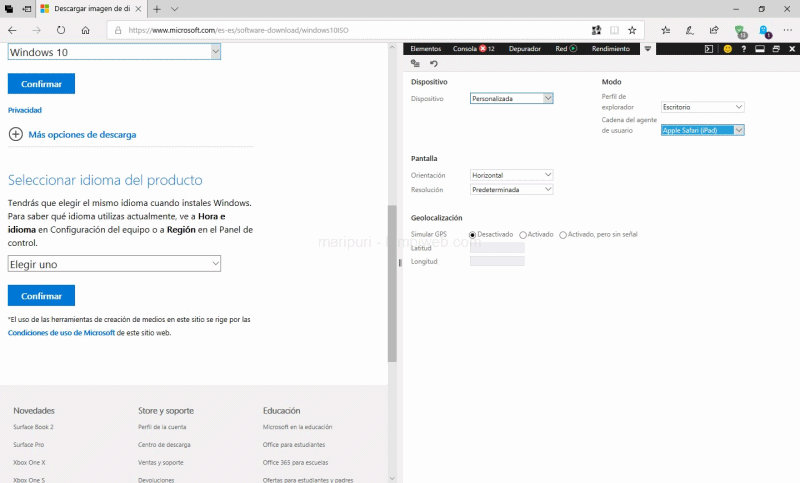Switch to the Depurador tab

coord(524,49)
